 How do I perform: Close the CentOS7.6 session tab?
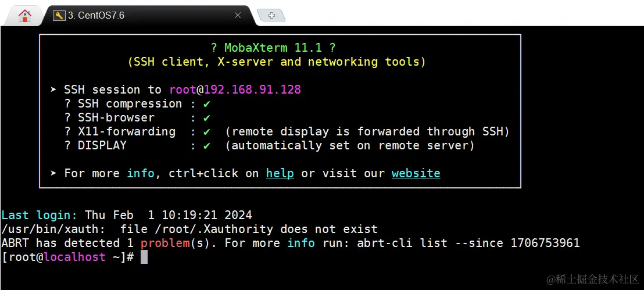tap(237, 16)
